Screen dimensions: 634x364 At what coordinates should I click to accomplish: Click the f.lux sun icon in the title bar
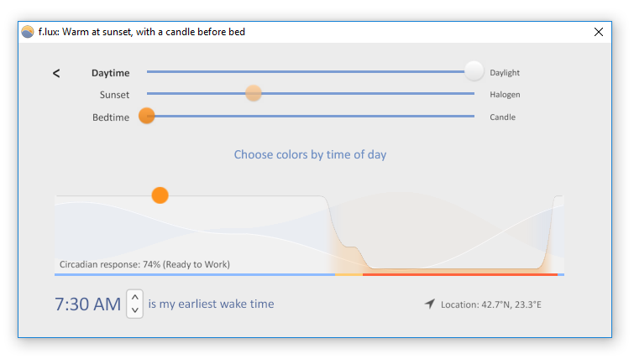pos(28,32)
